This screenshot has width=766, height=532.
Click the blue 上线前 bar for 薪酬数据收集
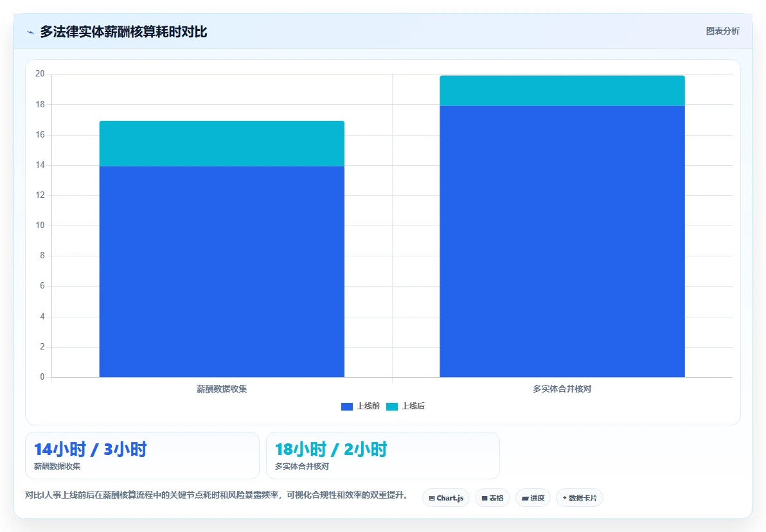[x=222, y=272]
